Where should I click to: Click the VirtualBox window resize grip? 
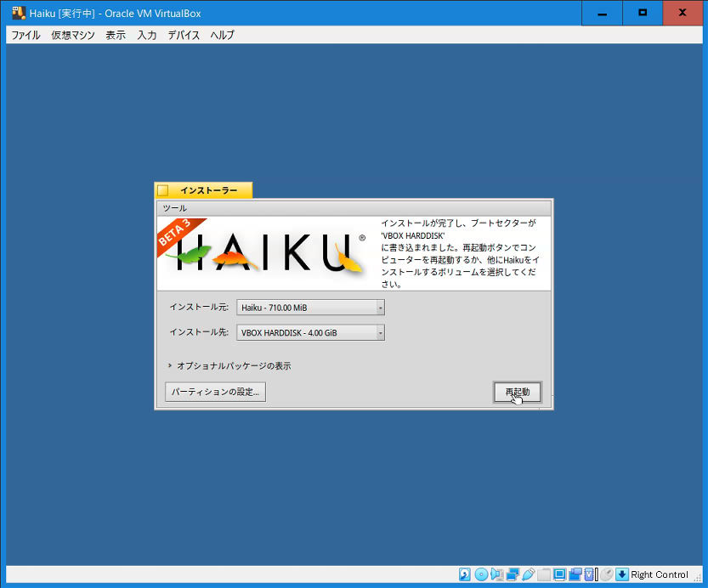[x=698, y=578]
